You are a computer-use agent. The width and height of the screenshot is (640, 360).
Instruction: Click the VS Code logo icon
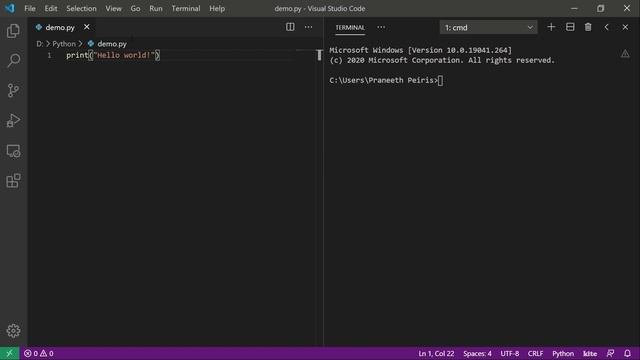pos(10,8)
